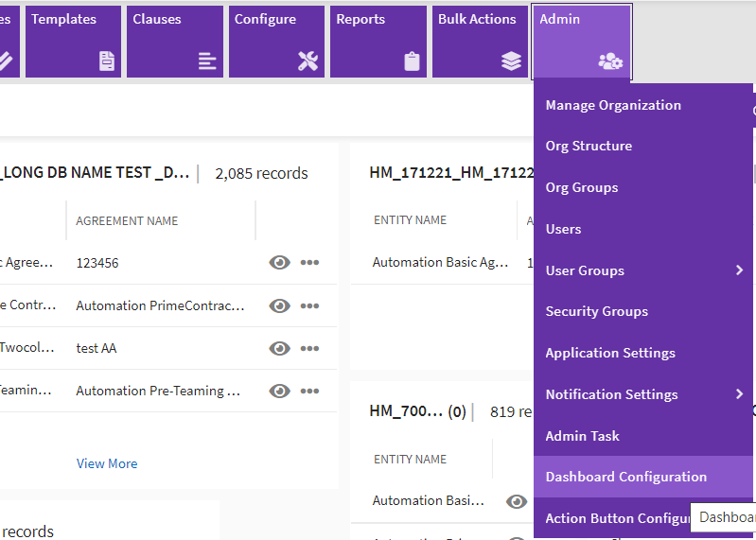Open more options for test AA row

click(309, 348)
